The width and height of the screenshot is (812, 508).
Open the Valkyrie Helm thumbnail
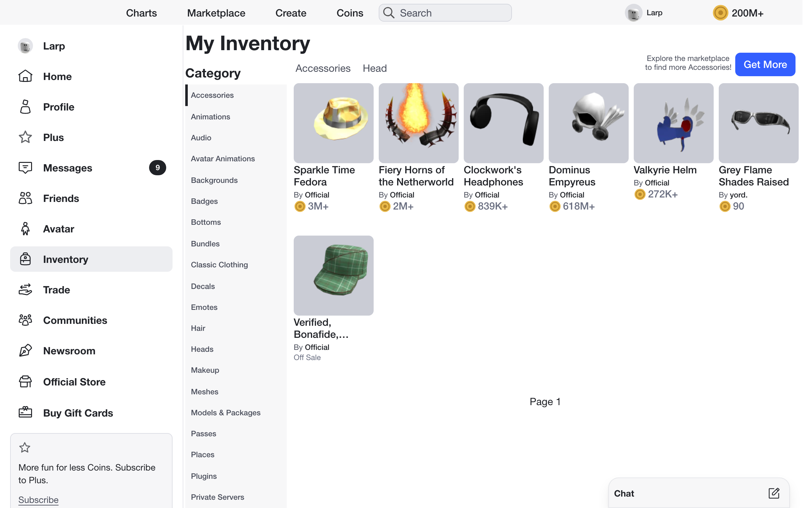click(673, 123)
